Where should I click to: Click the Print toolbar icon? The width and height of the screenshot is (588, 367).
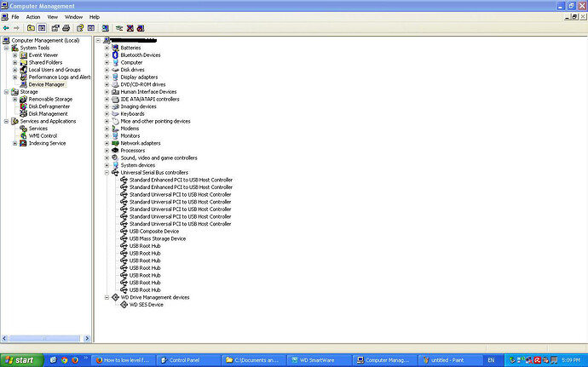(66, 28)
